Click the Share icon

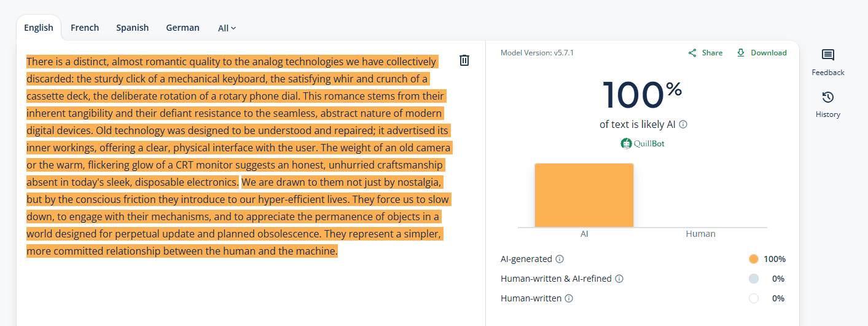pyautogui.click(x=692, y=53)
